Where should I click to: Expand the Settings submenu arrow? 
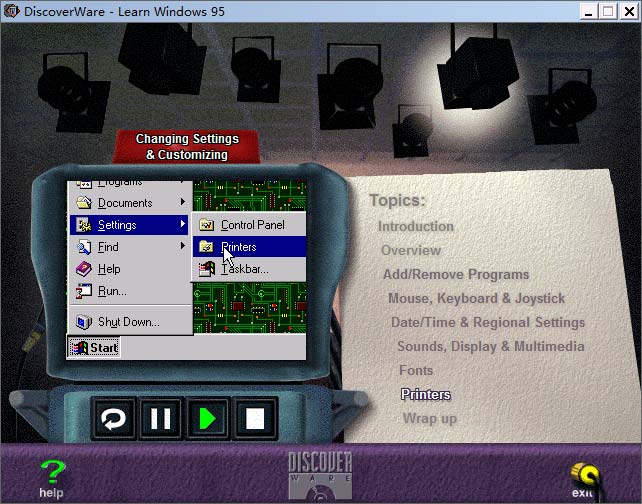(x=183, y=224)
